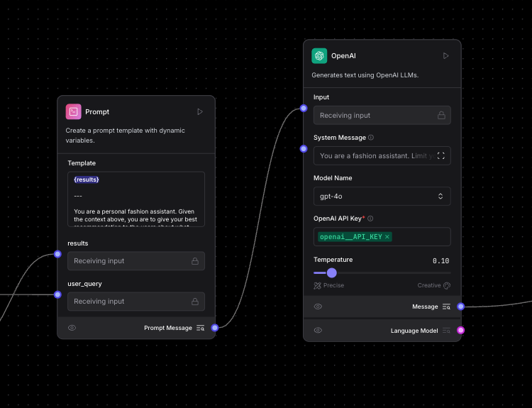Click the Temperature value 0.10

(441, 260)
